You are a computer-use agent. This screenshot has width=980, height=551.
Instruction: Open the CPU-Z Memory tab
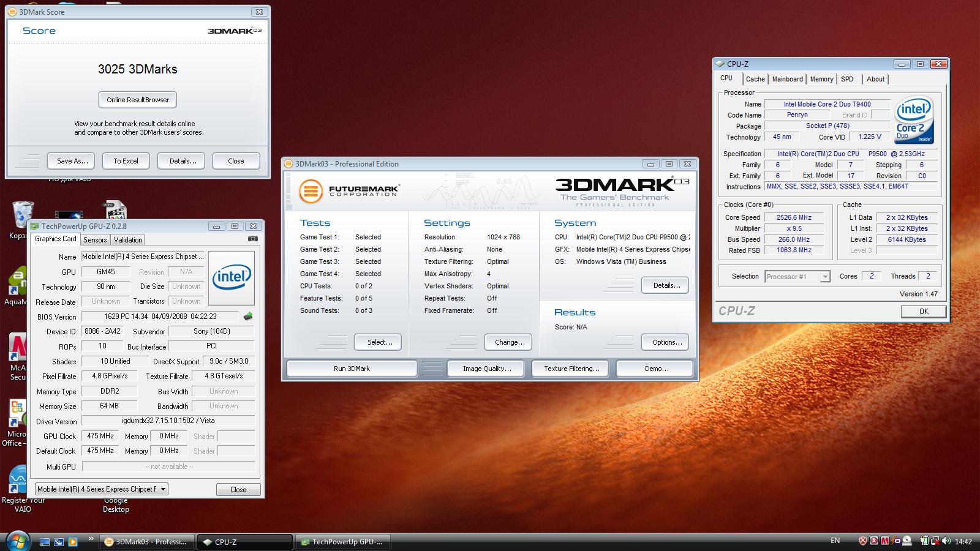click(x=821, y=79)
